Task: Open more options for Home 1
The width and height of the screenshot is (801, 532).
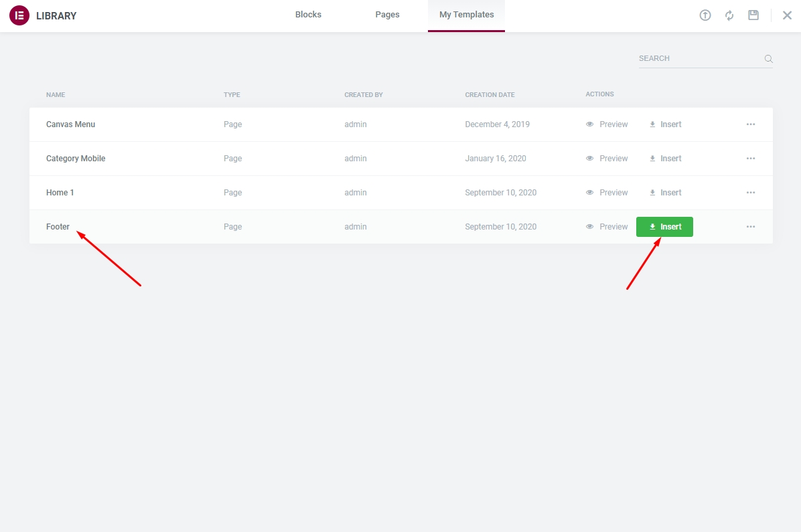Action: click(x=751, y=193)
